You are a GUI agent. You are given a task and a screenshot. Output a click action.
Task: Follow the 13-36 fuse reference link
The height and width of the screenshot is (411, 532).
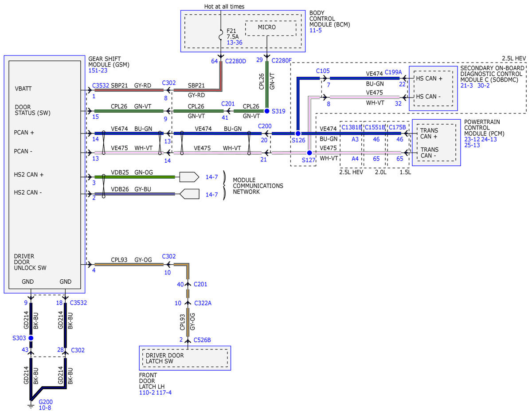tap(235, 43)
